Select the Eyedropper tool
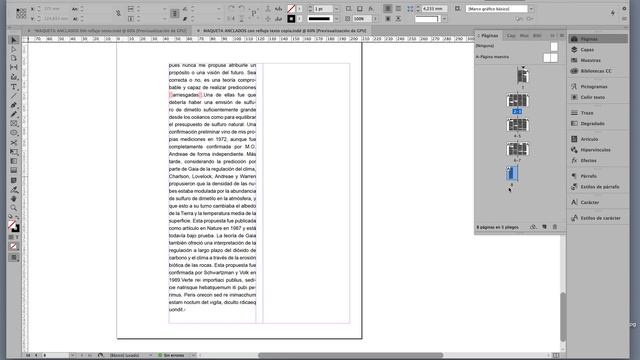Screen dimensions: 640x360 click(x=14, y=190)
